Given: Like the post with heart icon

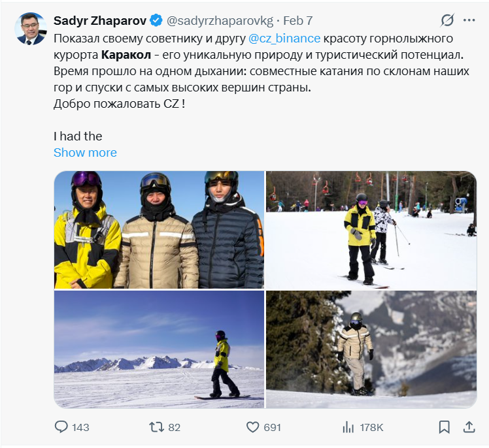Looking at the screenshot, I should (253, 427).
